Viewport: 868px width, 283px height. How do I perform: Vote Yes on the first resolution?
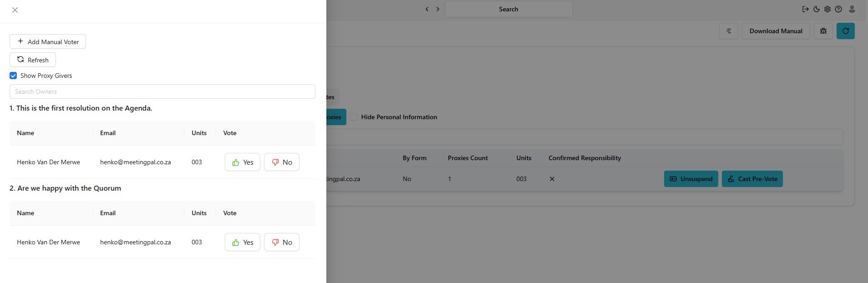click(x=242, y=162)
